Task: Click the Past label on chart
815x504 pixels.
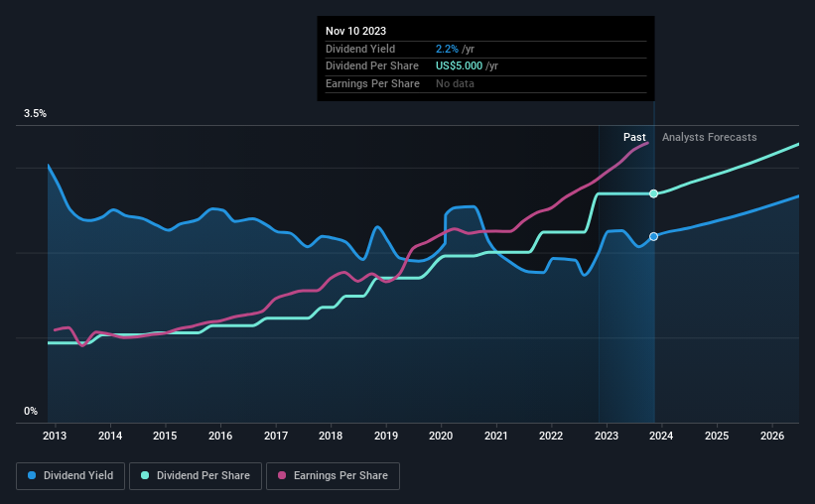Action: 634,137
